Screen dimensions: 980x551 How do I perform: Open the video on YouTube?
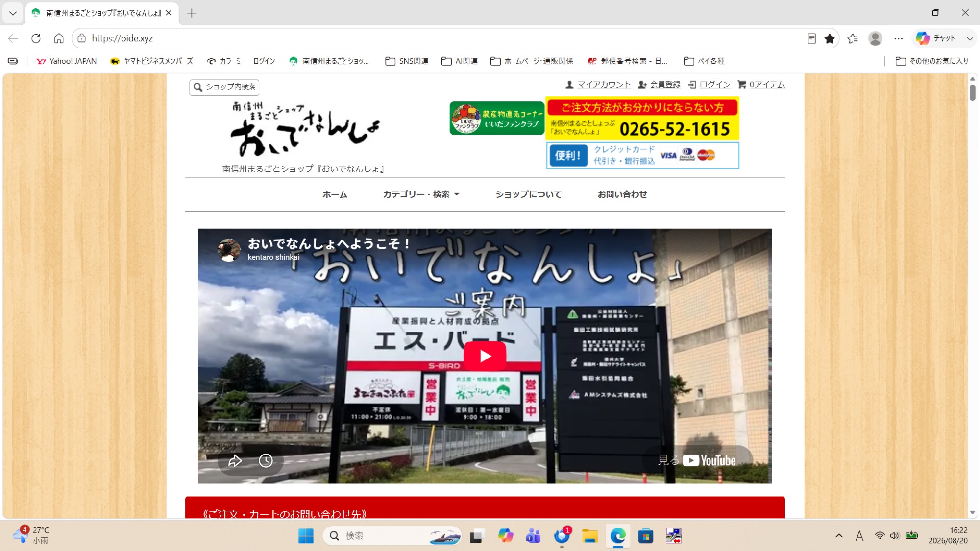697,460
